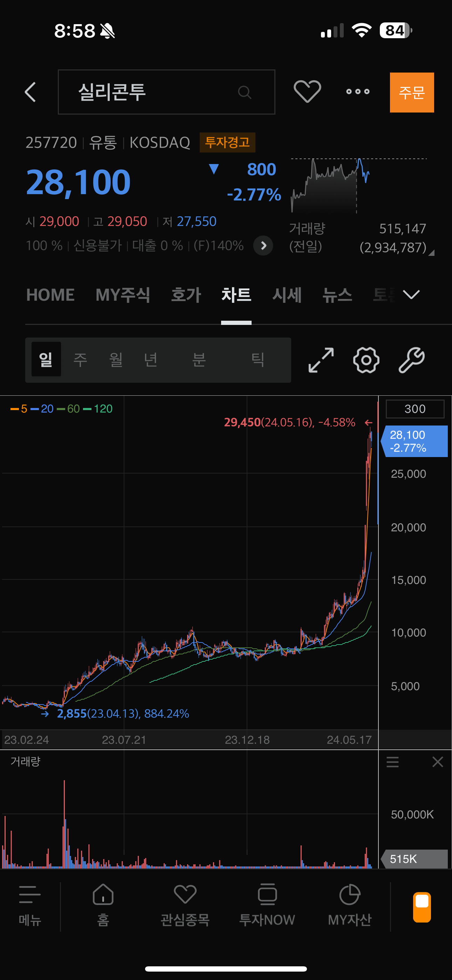Screen dimensions: 452x980
Task: Expand margin details with circle arrow
Action: (263, 245)
